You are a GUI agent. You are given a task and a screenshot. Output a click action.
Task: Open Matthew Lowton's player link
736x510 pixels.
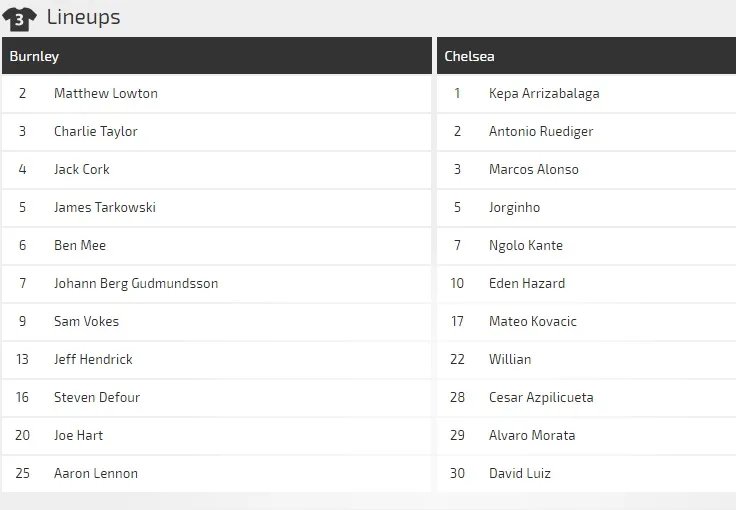[x=106, y=94]
